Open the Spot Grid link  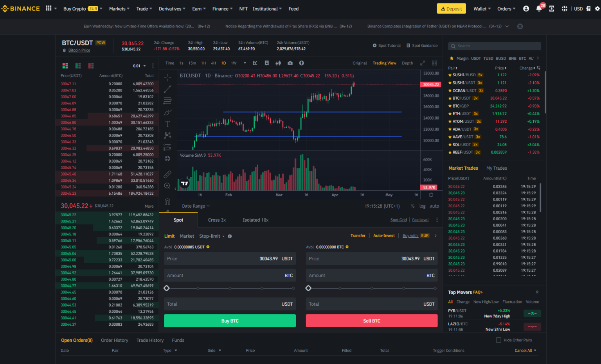click(x=398, y=220)
